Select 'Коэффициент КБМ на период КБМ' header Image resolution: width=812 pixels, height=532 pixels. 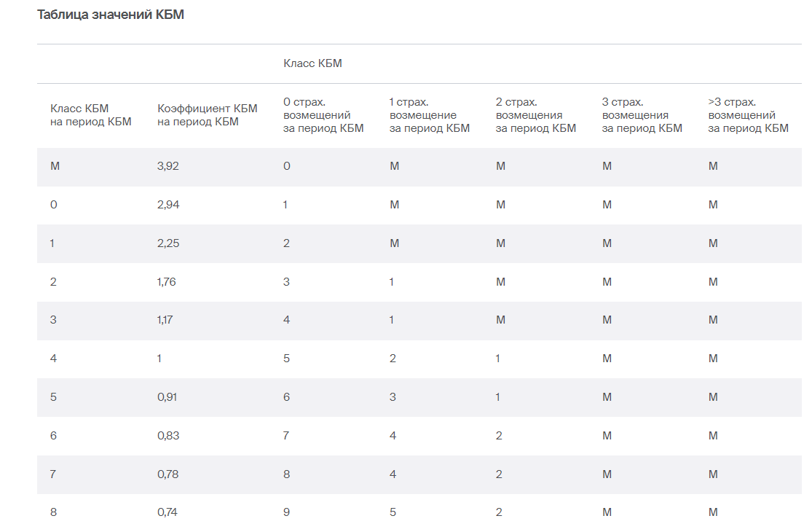(x=207, y=115)
